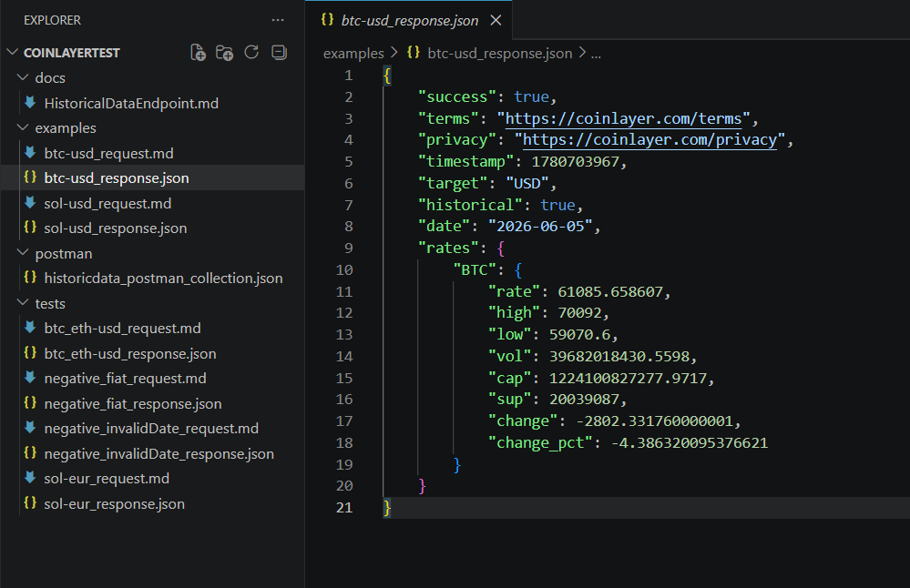
Task: Click line number 10 in the gutter
Action: (x=344, y=270)
